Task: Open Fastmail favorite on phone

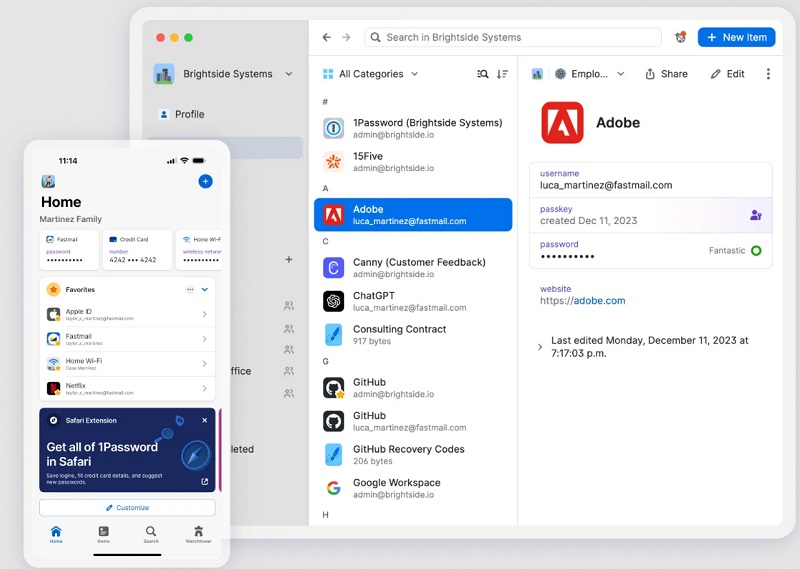Action: (x=127, y=339)
